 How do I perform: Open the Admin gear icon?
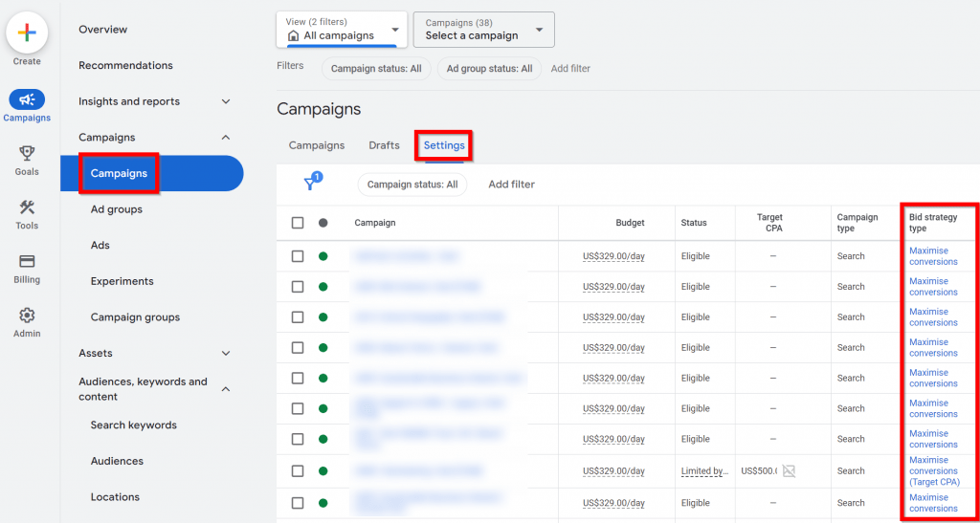pyautogui.click(x=27, y=315)
